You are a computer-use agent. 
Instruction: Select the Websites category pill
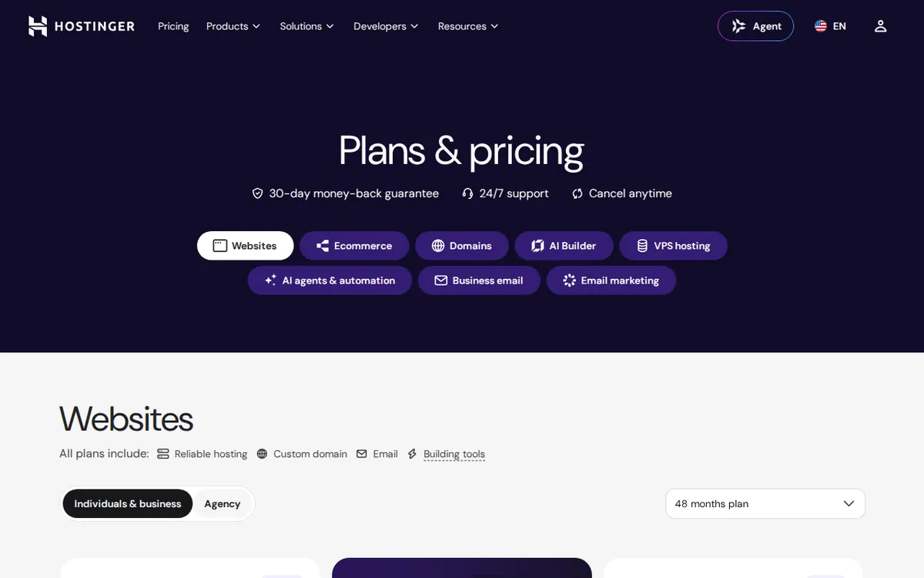245,246
